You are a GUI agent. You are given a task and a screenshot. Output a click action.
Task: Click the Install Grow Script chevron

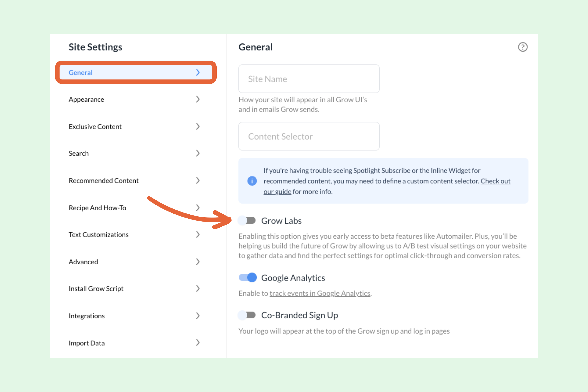pos(198,288)
